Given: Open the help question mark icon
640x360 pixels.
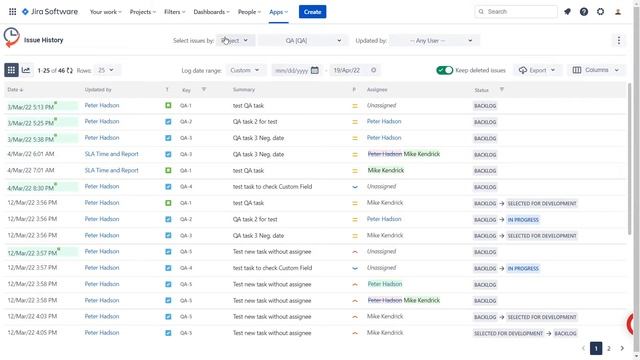Looking at the screenshot, I should [x=584, y=12].
